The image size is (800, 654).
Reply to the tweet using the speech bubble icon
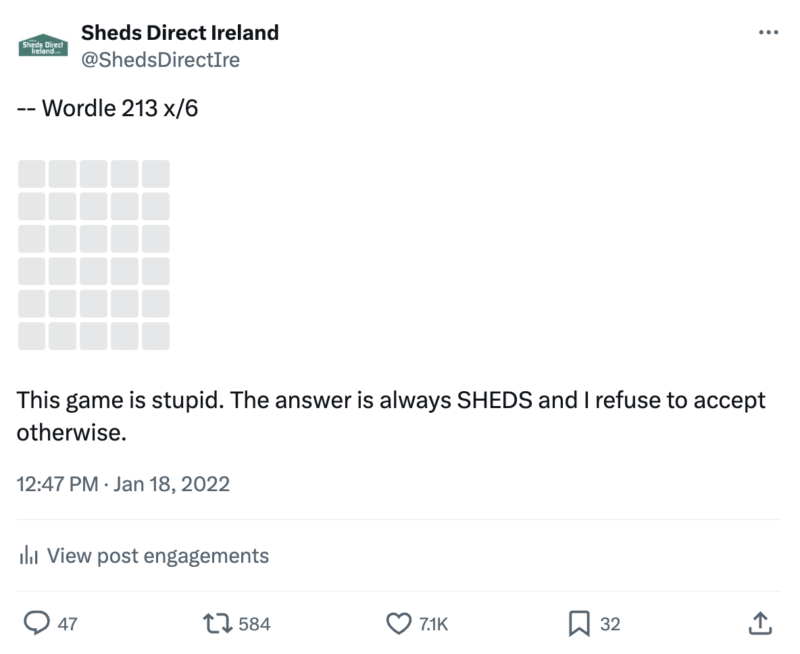point(37,623)
